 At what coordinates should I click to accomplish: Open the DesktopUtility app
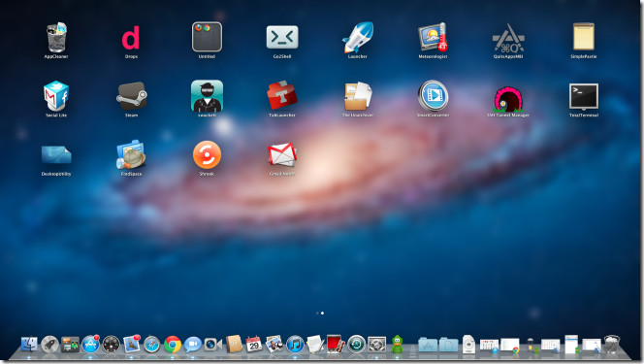coord(56,155)
